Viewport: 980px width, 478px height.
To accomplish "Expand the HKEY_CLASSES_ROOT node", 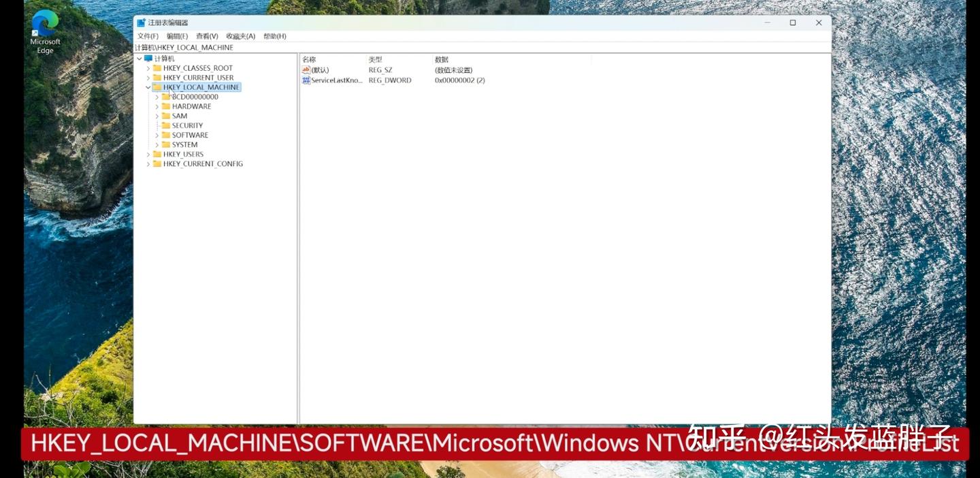I will pos(148,67).
